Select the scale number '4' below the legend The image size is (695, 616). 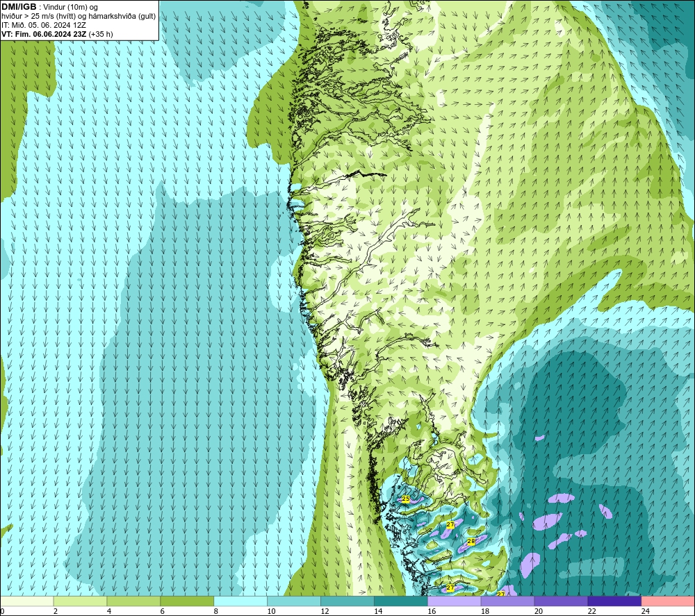coord(109,611)
